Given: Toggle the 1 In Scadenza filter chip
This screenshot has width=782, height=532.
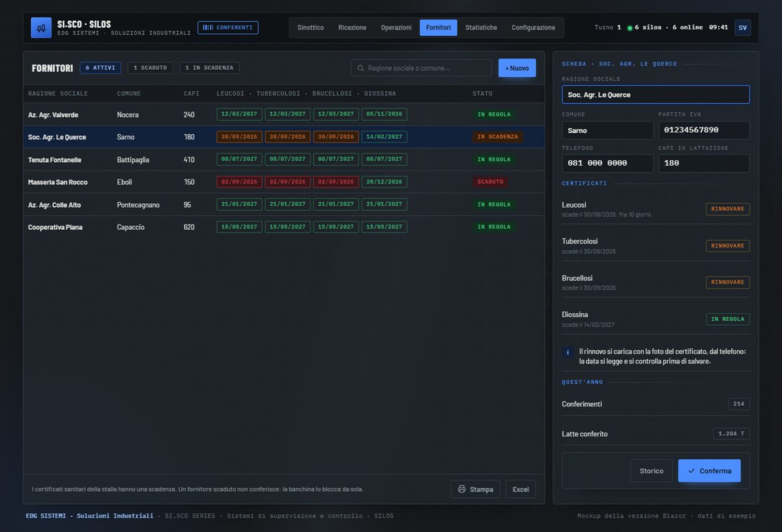Looking at the screenshot, I should coord(210,68).
